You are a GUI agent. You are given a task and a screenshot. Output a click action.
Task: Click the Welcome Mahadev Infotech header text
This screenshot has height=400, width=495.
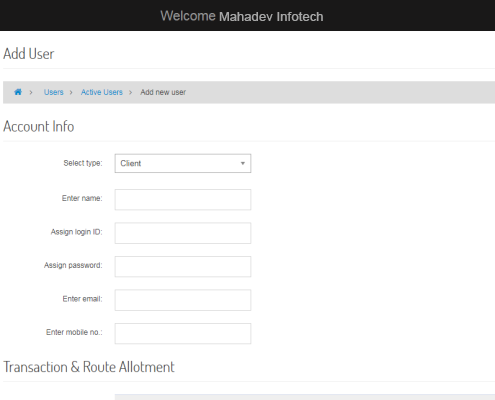click(x=242, y=16)
